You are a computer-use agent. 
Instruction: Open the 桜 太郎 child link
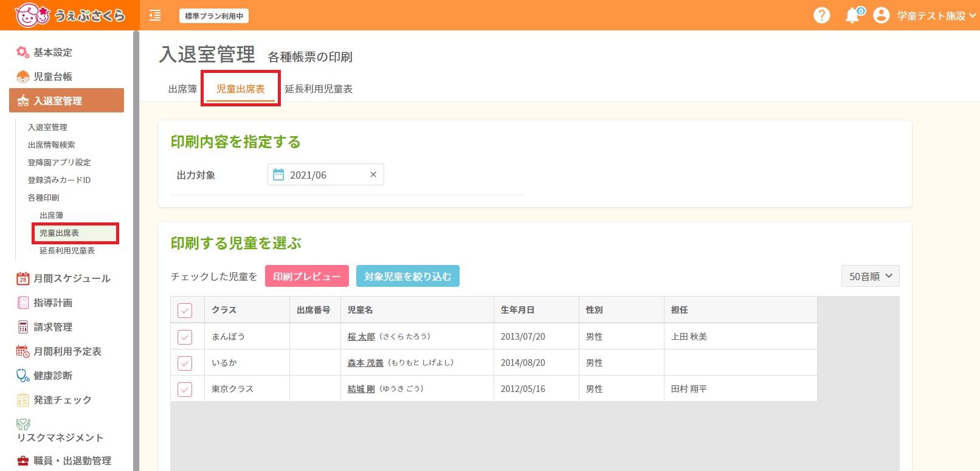coord(361,336)
